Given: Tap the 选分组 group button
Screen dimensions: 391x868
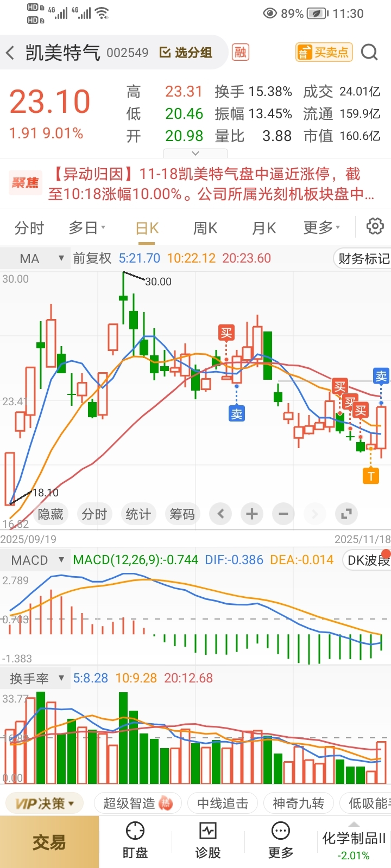Looking at the screenshot, I should pos(186,52).
